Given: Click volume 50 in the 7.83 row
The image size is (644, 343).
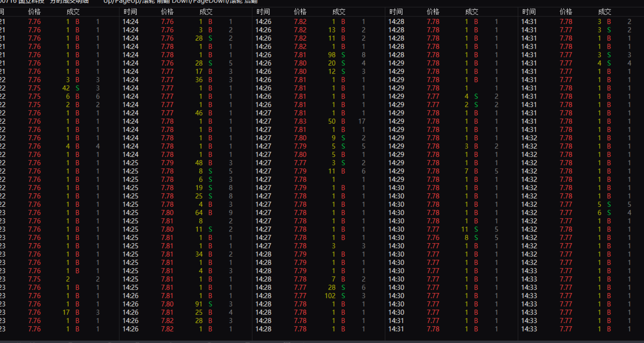Looking at the screenshot, I should [x=332, y=121].
